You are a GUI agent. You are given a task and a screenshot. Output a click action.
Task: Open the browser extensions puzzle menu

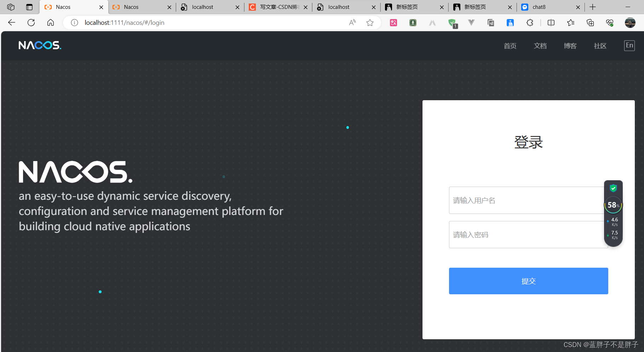pyautogui.click(x=530, y=23)
